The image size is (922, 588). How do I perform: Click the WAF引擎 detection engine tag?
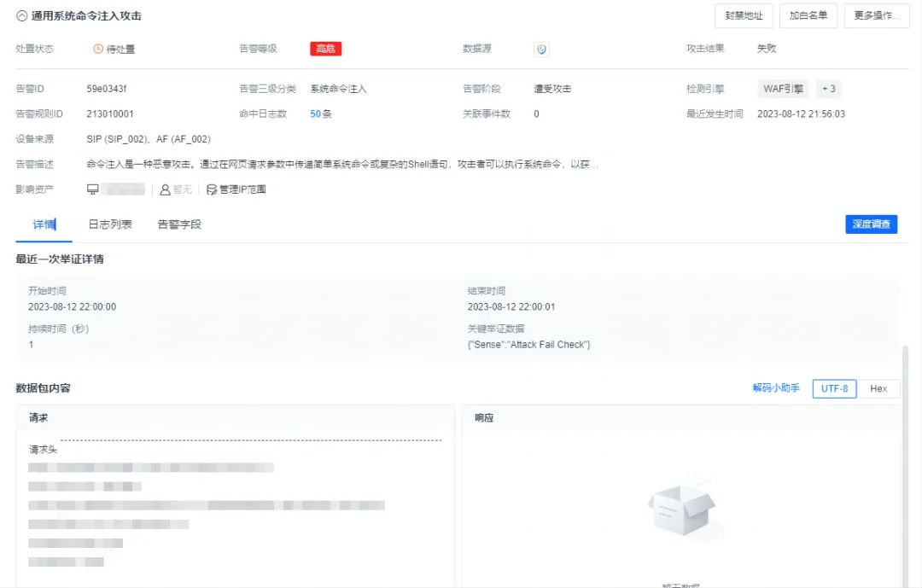(x=783, y=89)
